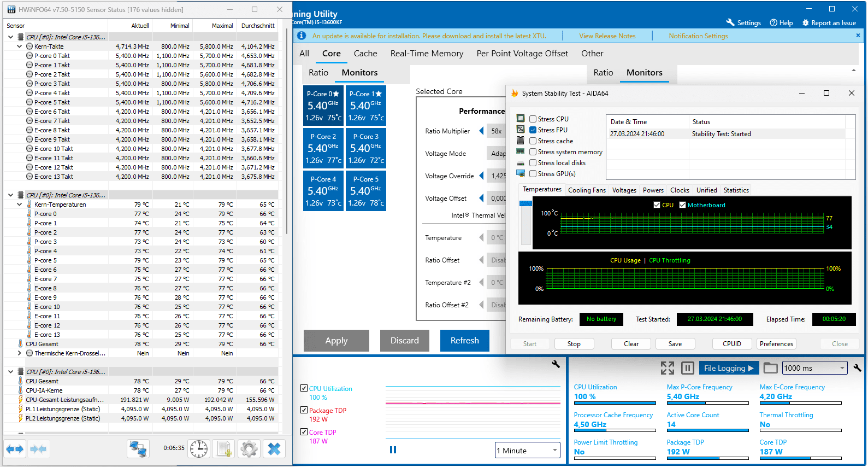Expand XTU monitor panel fullscreen icon

coord(668,368)
